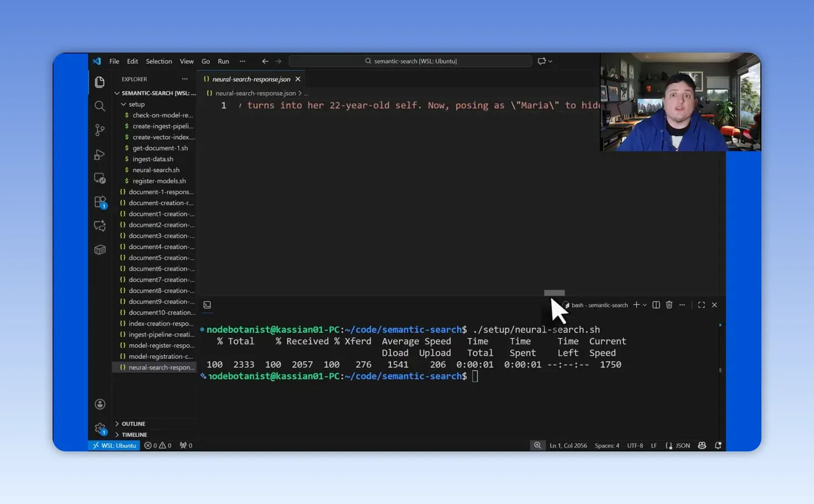The width and height of the screenshot is (814, 504).
Task: Open Run and Debug view
Action: coord(100,155)
